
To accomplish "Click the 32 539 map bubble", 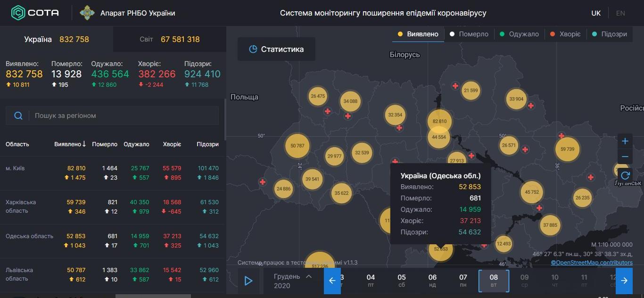I will (x=362, y=152).
